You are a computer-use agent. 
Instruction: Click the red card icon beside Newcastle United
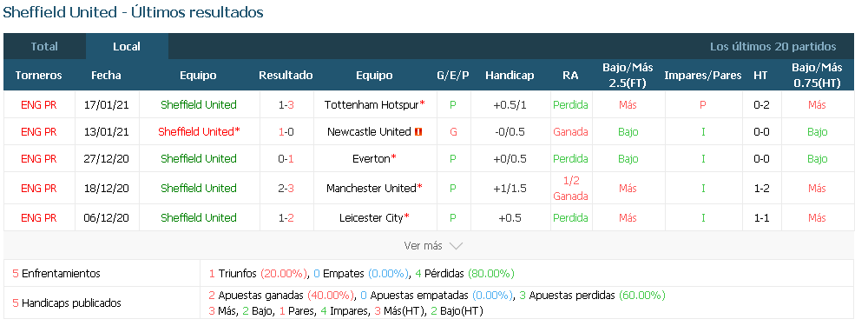pos(418,132)
